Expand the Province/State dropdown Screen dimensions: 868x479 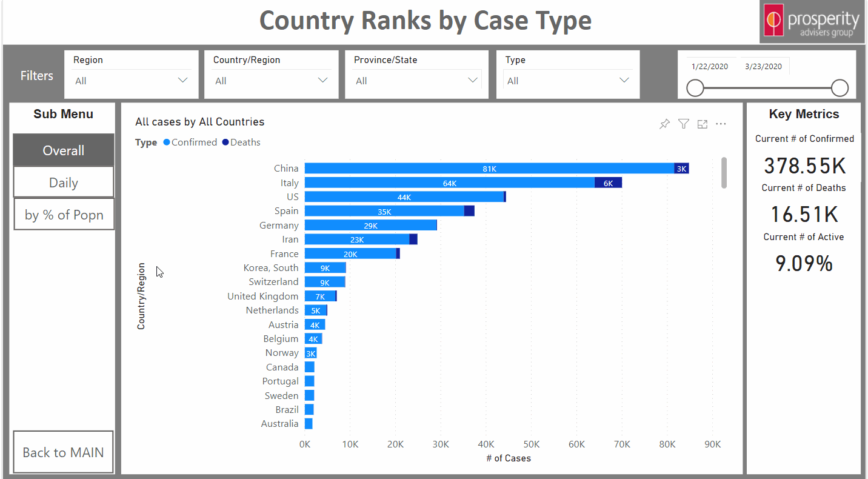(473, 81)
